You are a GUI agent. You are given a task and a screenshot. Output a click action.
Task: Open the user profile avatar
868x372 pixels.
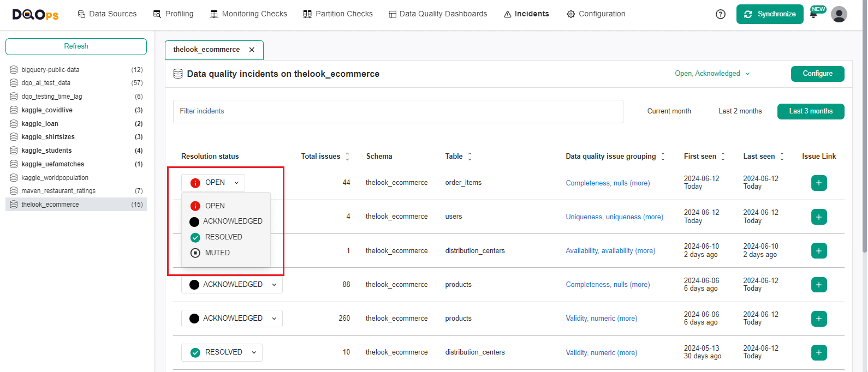coord(839,14)
